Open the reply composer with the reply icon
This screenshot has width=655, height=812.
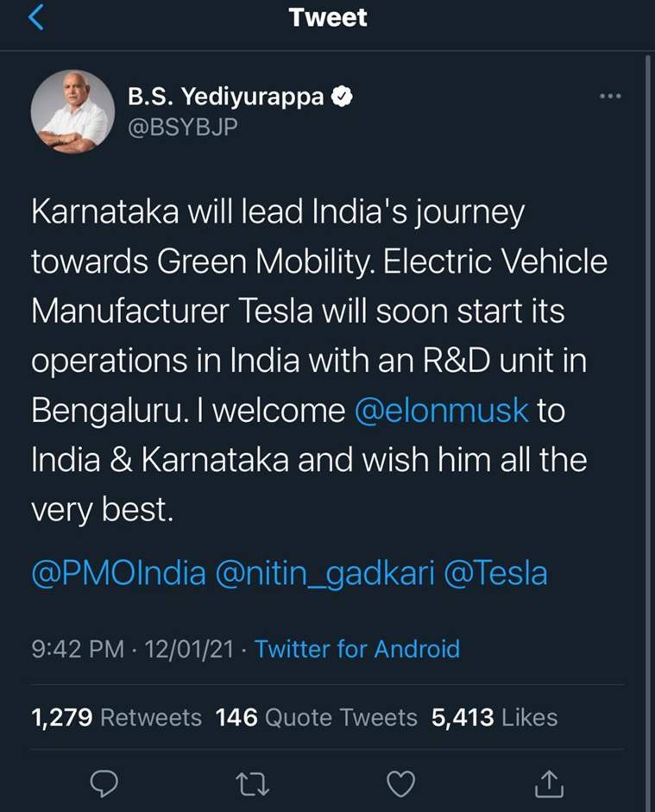(x=104, y=784)
